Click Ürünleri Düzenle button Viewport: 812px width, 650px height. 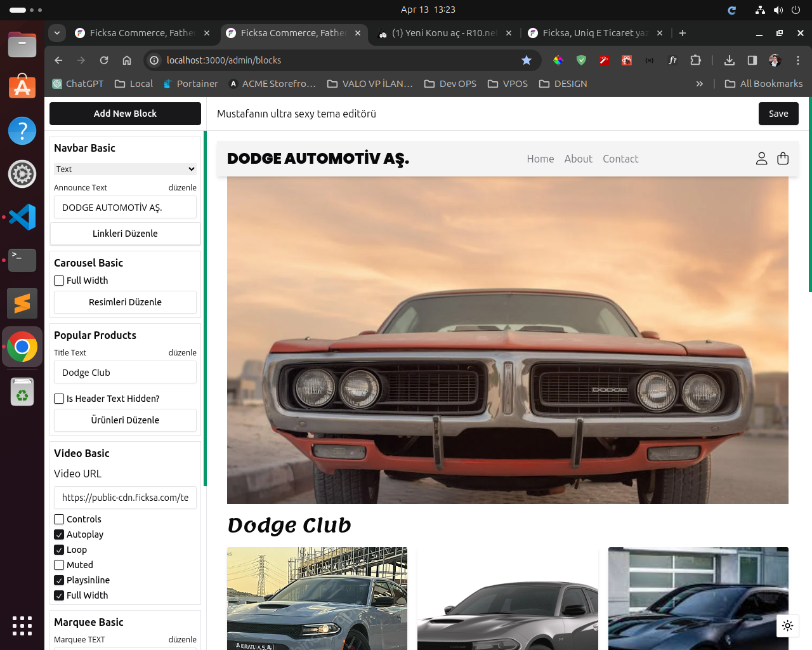[125, 420]
